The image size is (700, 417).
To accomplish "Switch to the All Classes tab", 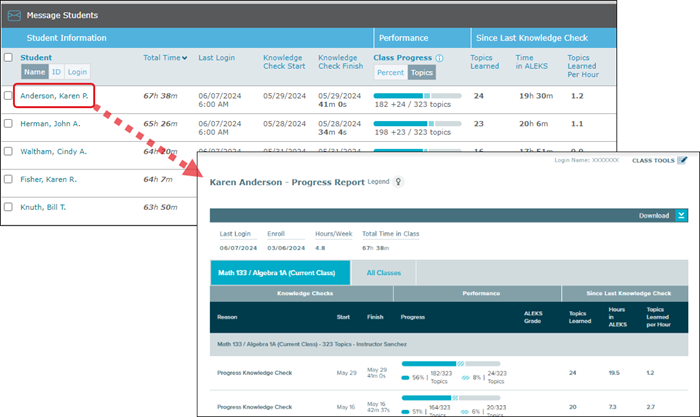I will coord(385,272).
